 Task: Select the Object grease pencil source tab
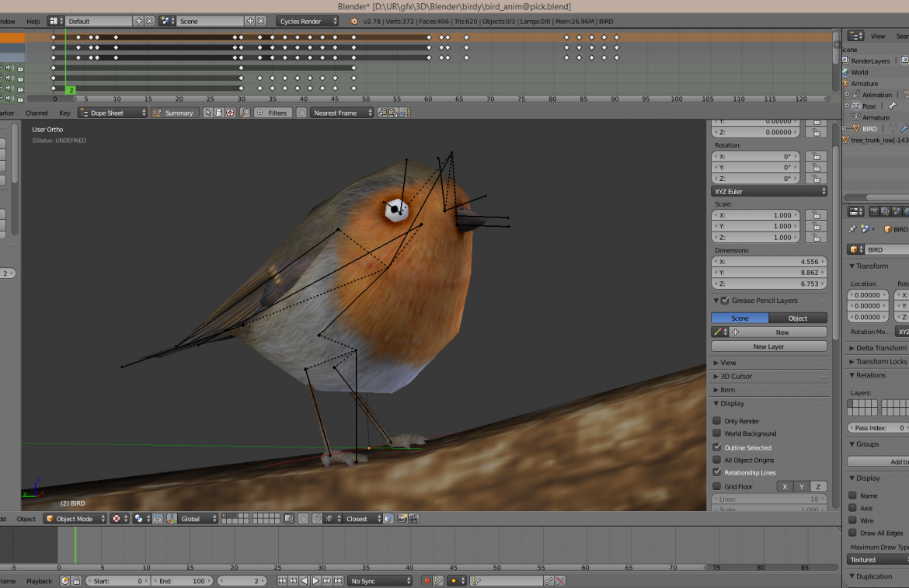798,318
